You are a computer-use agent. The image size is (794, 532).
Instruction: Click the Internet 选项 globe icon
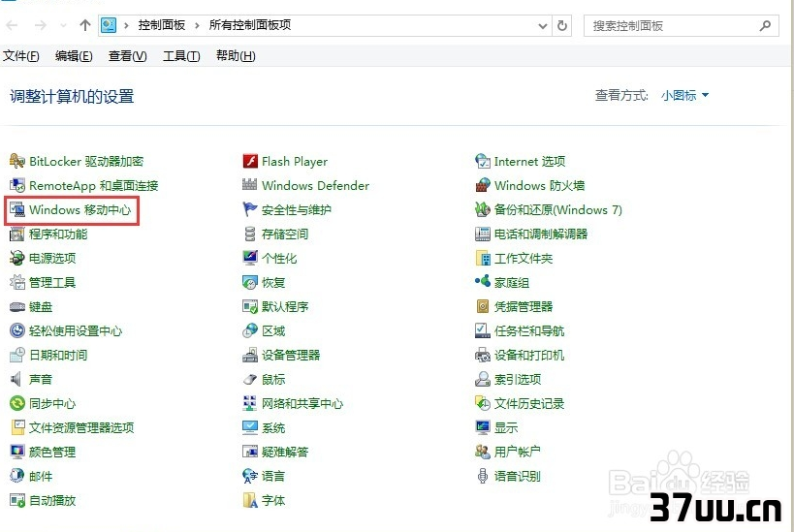coord(483,161)
